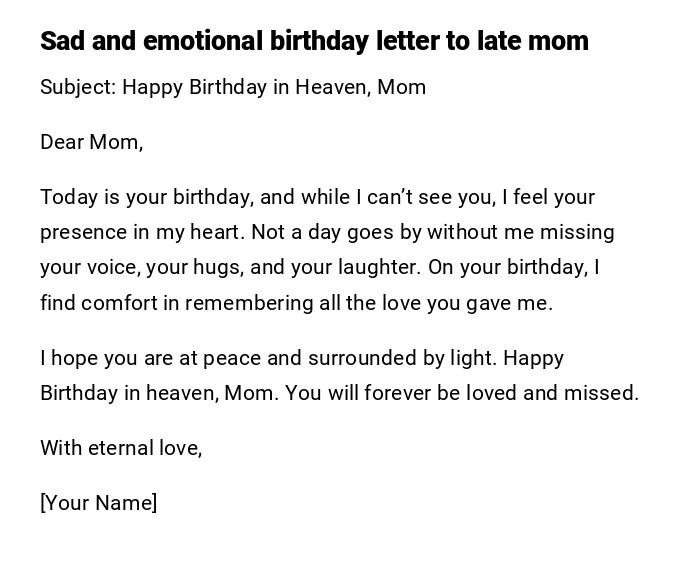Click the word "Today" starting the first paragraph
This screenshot has height=566, width=700.
tap(66, 197)
